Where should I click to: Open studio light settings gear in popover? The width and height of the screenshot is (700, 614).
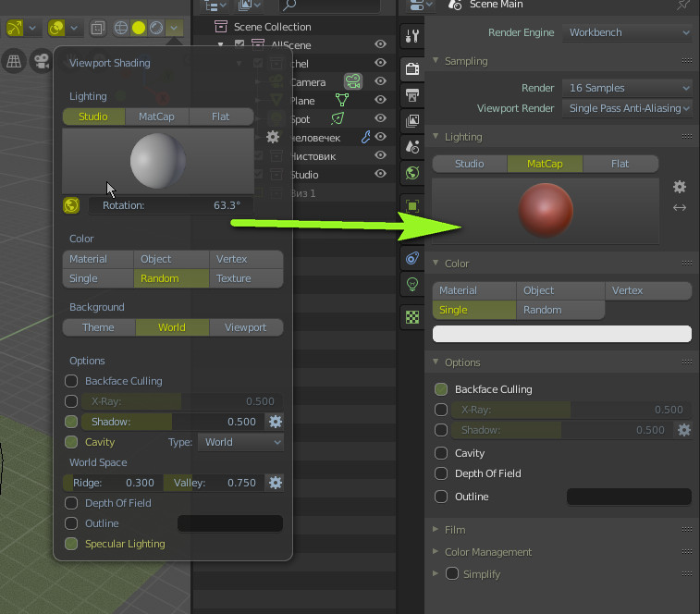[x=272, y=137]
